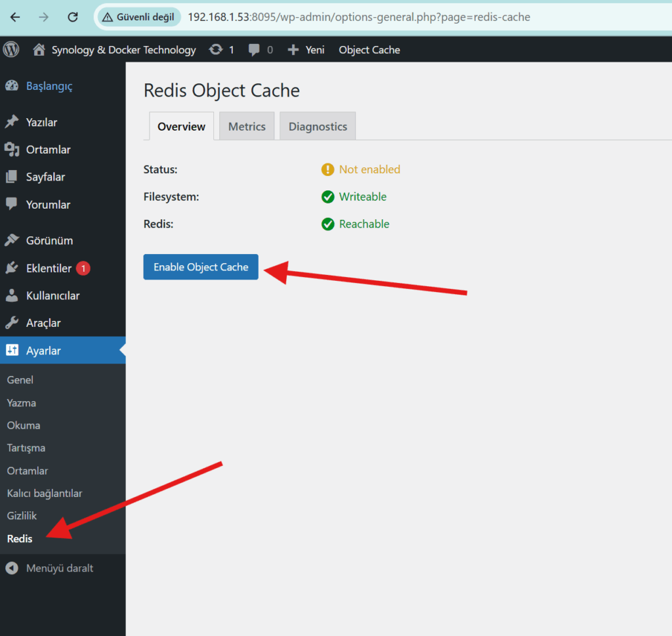Switch to the Metrics tab
The width and height of the screenshot is (672, 636).
click(x=247, y=127)
